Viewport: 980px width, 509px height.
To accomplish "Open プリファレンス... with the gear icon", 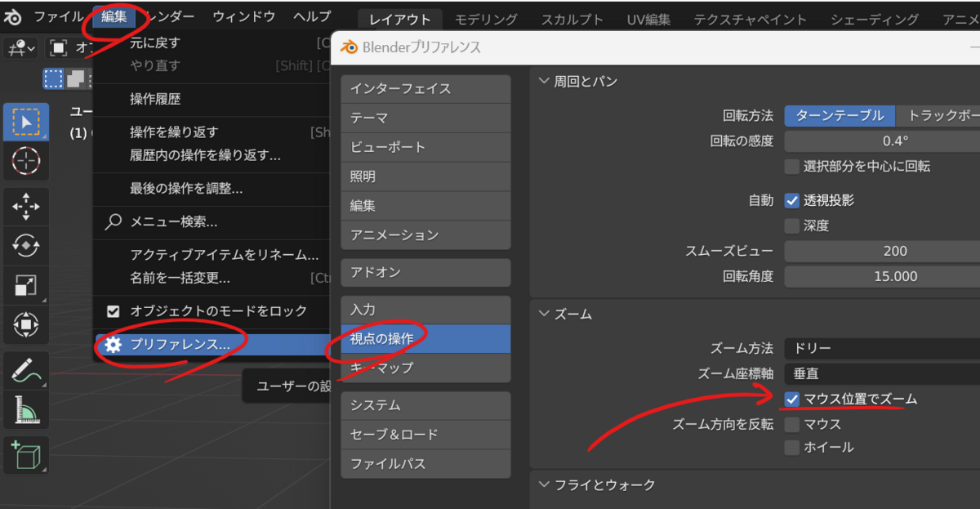I will pos(212,345).
